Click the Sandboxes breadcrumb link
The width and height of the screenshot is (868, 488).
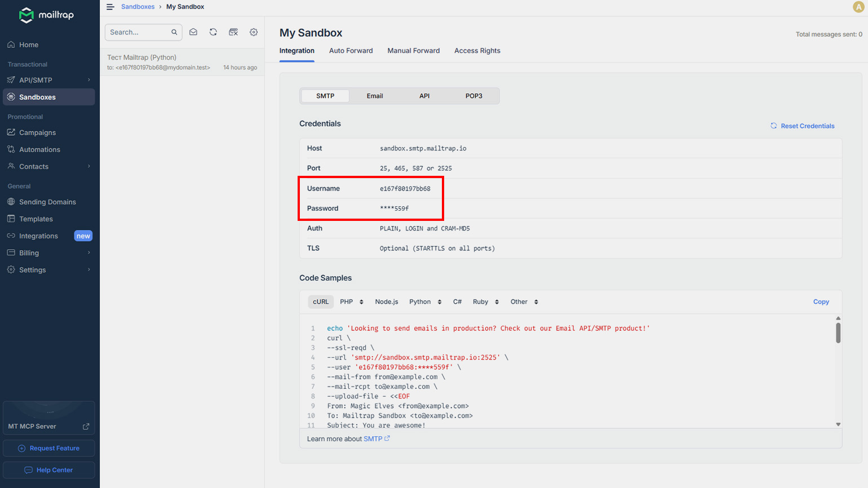pyautogui.click(x=138, y=7)
